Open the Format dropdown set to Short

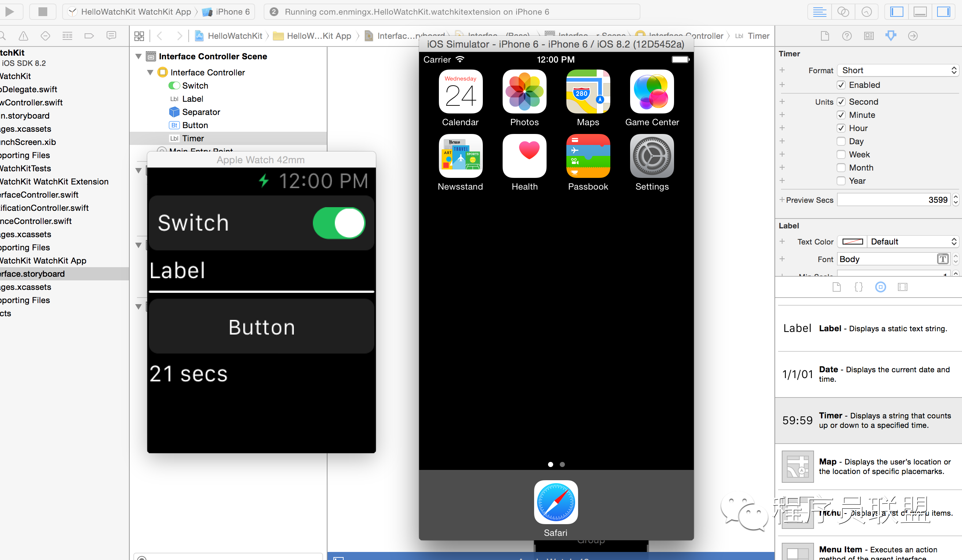click(898, 71)
